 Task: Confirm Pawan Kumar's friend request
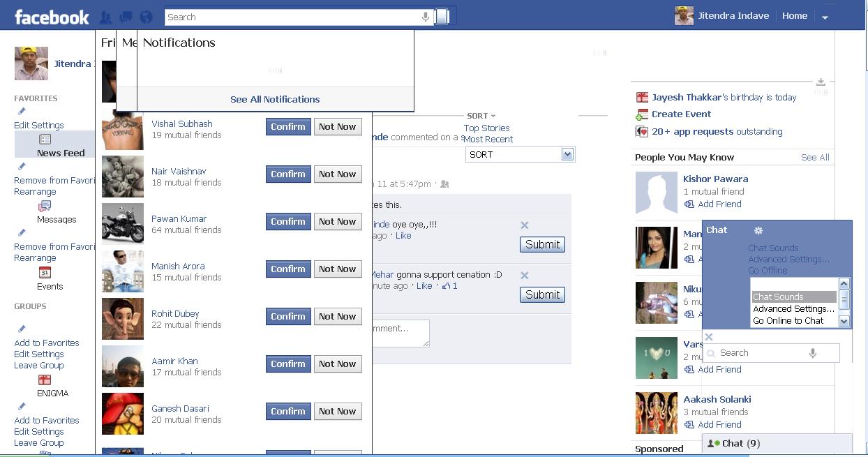(288, 222)
